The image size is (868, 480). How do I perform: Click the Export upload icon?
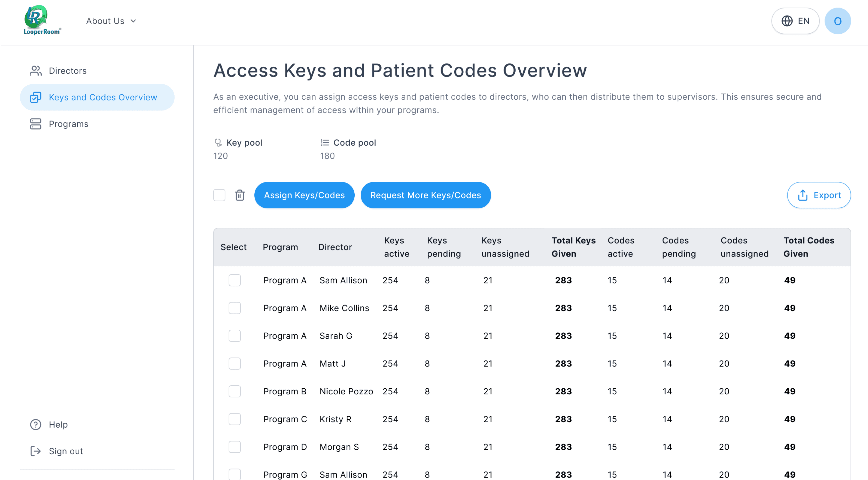[x=803, y=195]
